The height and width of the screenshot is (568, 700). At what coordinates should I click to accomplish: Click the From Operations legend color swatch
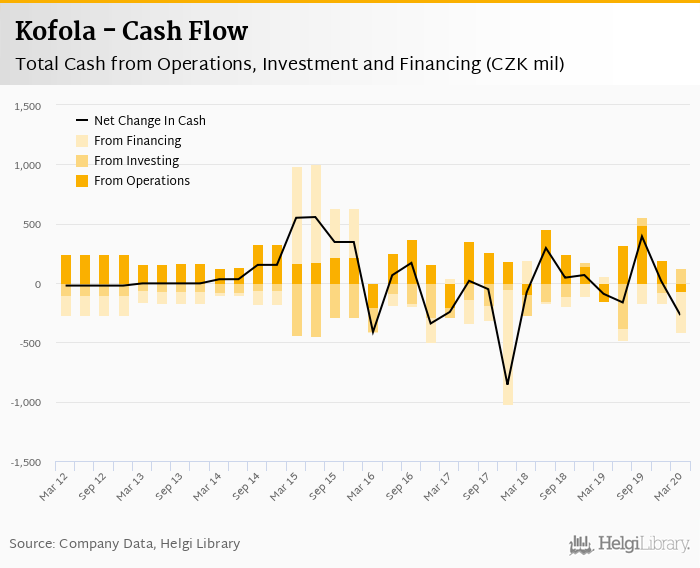pos(83,181)
